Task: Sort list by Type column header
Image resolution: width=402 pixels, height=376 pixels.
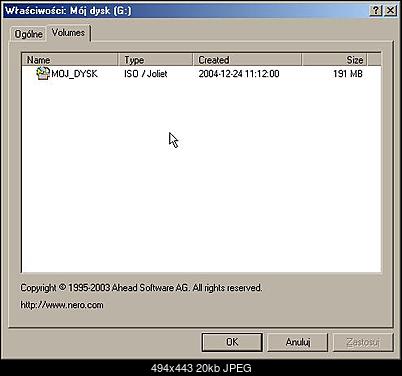Action: coord(155,60)
